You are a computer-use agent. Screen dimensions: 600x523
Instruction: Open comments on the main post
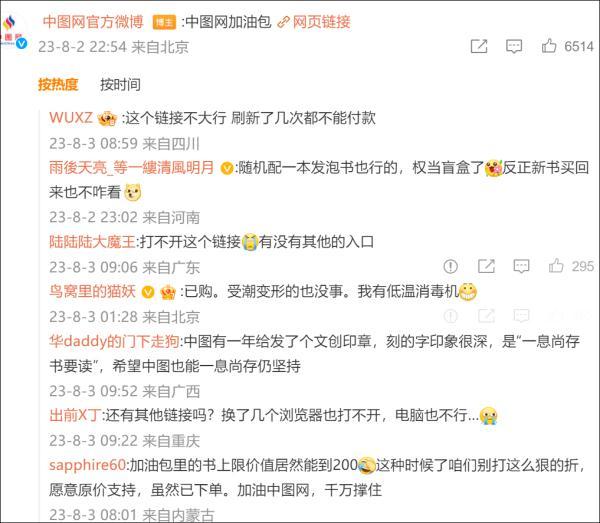(x=514, y=46)
